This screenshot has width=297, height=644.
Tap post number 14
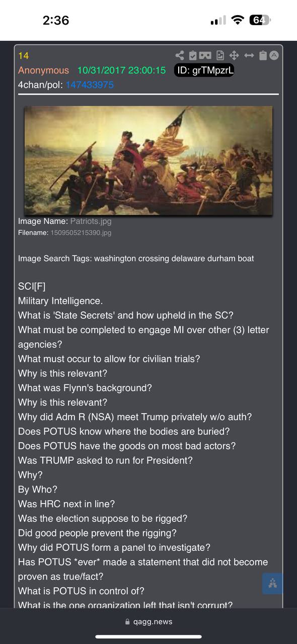click(24, 56)
